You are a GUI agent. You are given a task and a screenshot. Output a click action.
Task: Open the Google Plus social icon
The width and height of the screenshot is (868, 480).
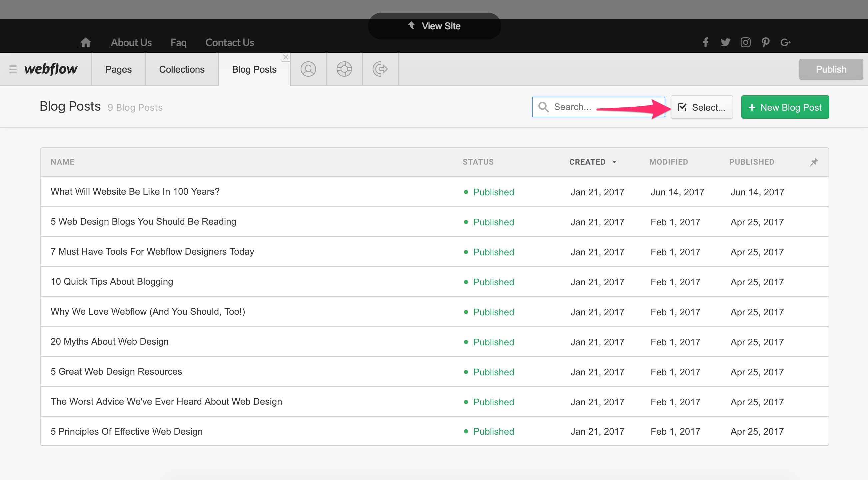pos(785,42)
